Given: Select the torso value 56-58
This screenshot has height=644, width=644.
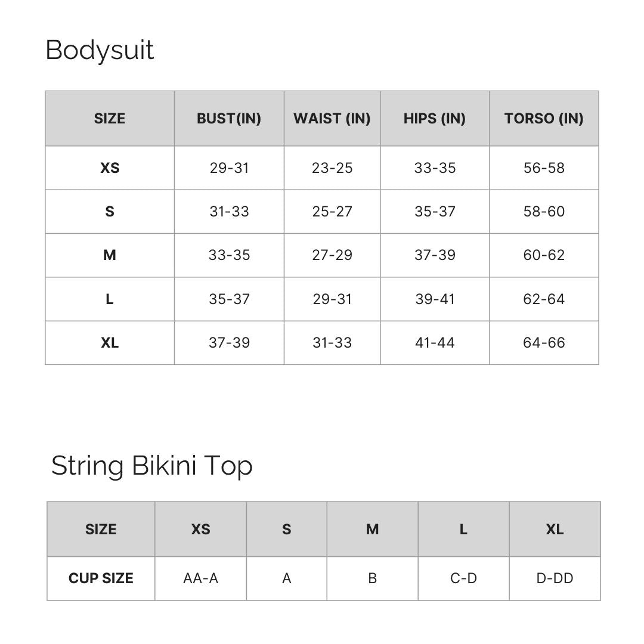Looking at the screenshot, I should tap(544, 168).
